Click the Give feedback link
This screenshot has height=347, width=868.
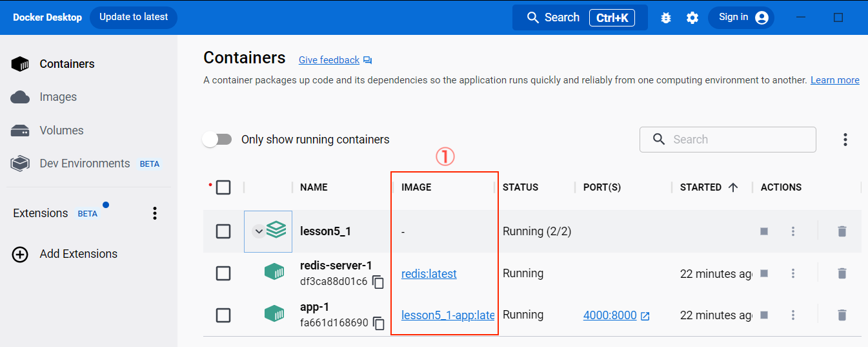tap(329, 60)
